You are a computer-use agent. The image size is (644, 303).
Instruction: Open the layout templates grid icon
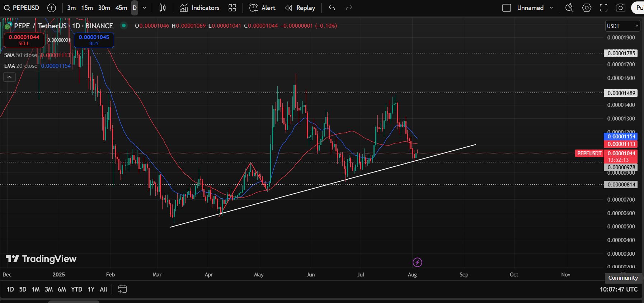click(x=232, y=8)
